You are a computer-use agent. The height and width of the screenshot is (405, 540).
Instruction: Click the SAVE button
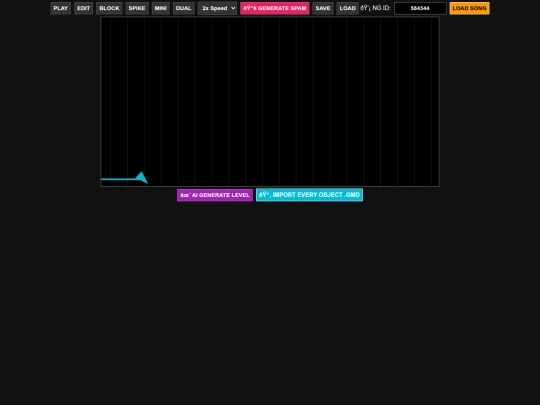click(323, 8)
